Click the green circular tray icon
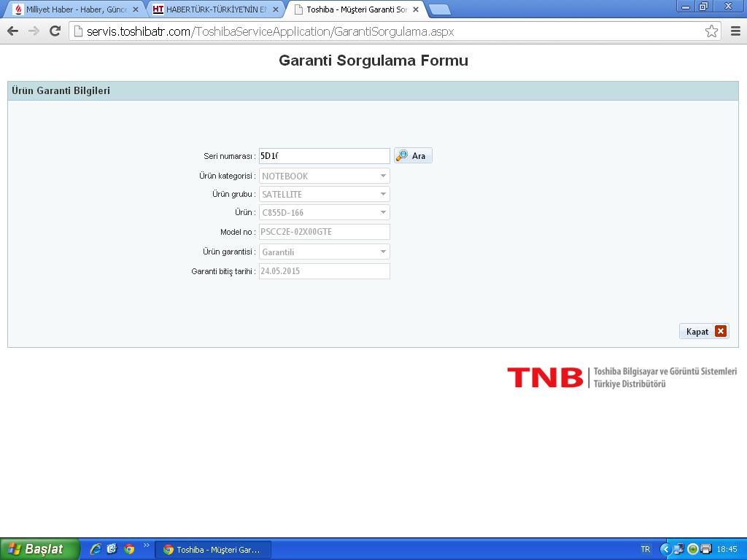This screenshot has height=560, width=747. tap(693, 549)
